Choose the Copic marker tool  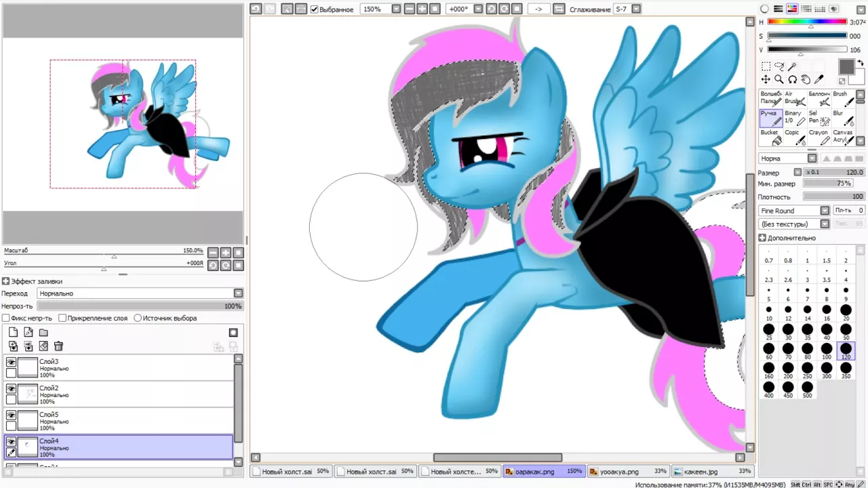[795, 138]
